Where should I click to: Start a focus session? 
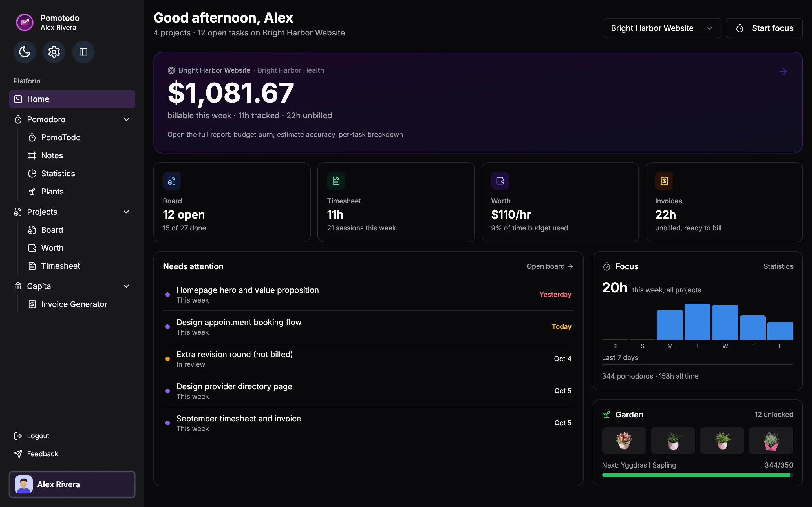[764, 28]
